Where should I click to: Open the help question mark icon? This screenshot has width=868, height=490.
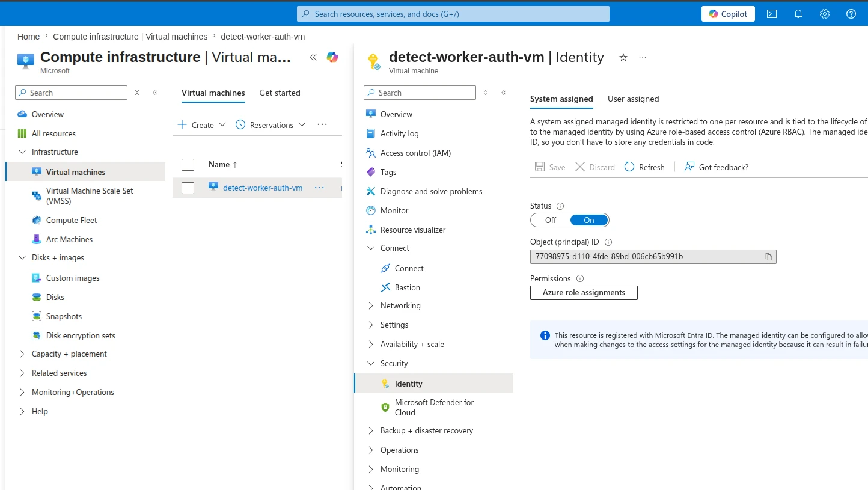tap(851, 14)
